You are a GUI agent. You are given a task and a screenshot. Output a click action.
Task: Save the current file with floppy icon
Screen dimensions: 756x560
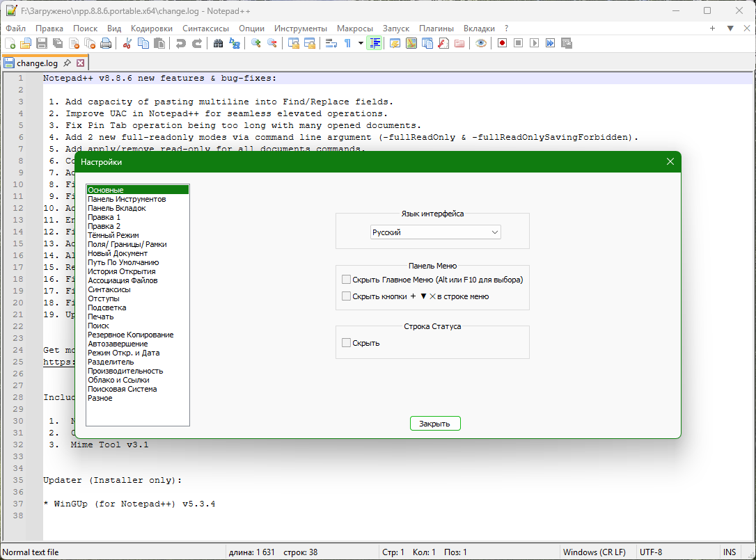[x=42, y=43]
